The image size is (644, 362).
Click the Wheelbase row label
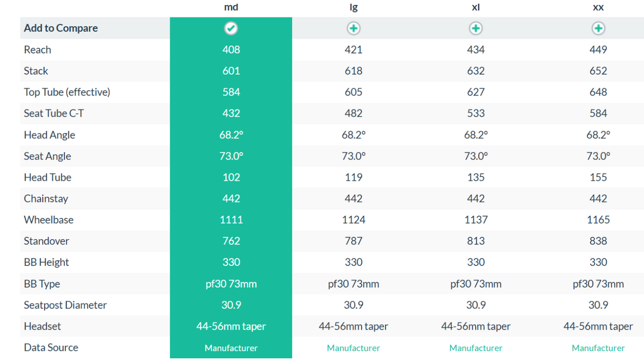[49, 220]
